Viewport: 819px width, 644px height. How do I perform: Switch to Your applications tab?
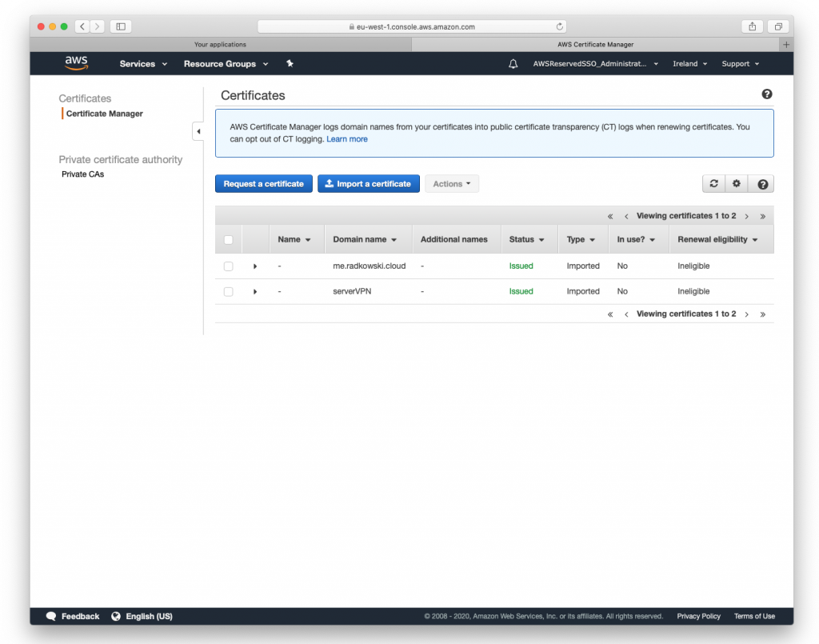(221, 44)
